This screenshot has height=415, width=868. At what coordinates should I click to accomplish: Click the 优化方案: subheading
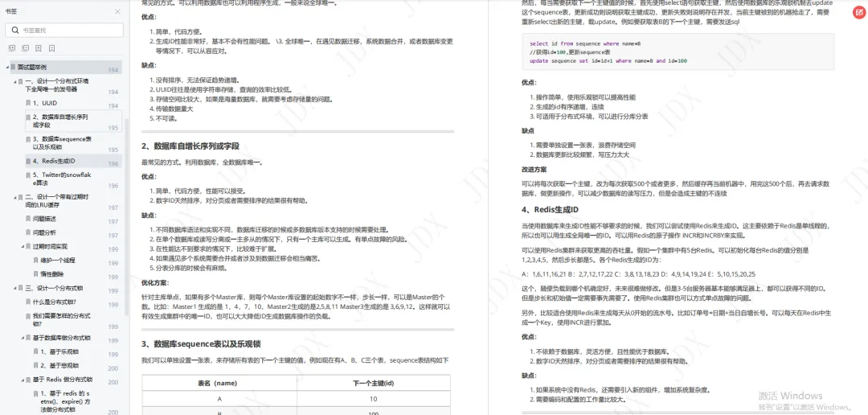pos(156,284)
